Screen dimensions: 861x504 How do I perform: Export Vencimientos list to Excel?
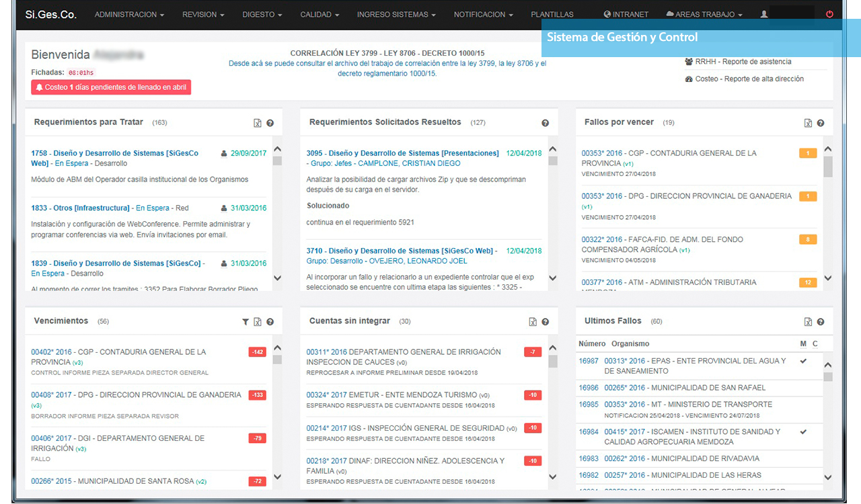[x=257, y=322]
